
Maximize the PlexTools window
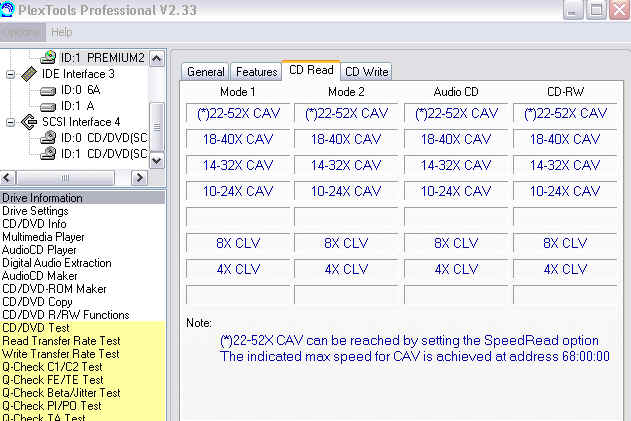point(596,10)
